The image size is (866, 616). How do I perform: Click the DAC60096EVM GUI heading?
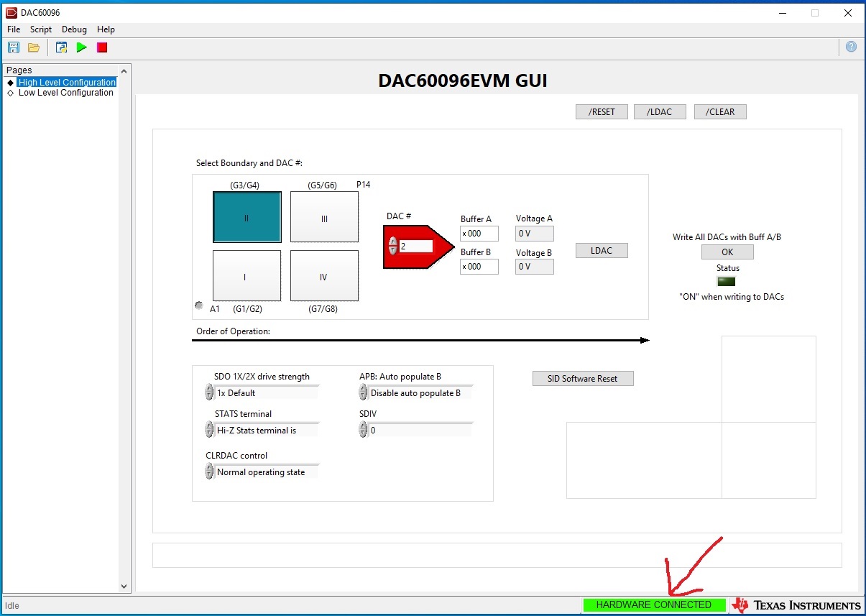[463, 81]
